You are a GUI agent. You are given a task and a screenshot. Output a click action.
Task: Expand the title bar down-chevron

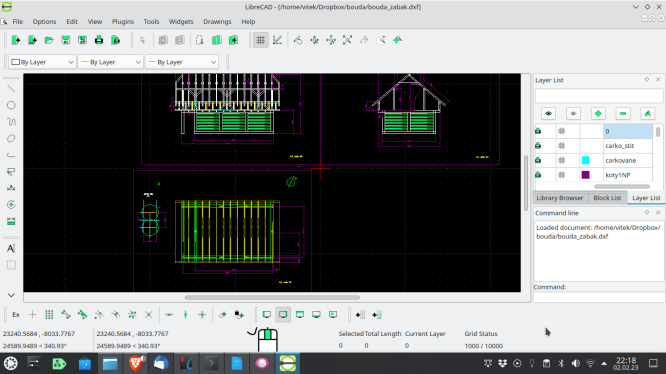[635, 7]
